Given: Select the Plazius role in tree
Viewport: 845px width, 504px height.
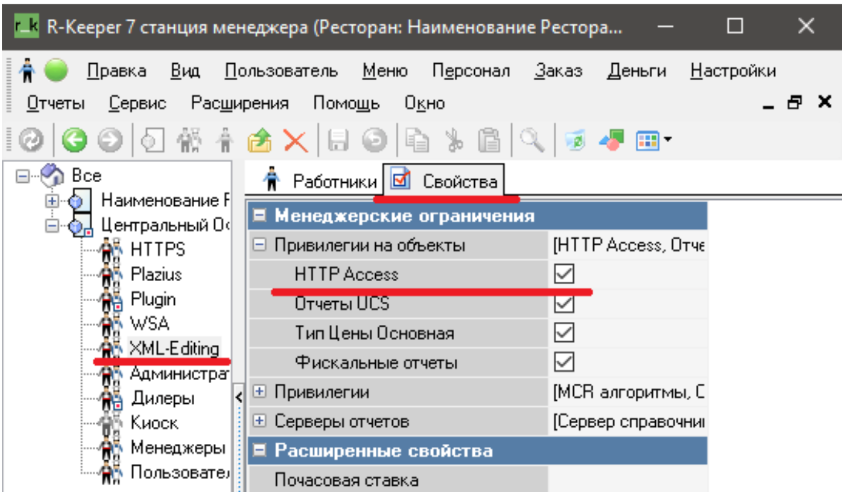Looking at the screenshot, I should click(156, 274).
